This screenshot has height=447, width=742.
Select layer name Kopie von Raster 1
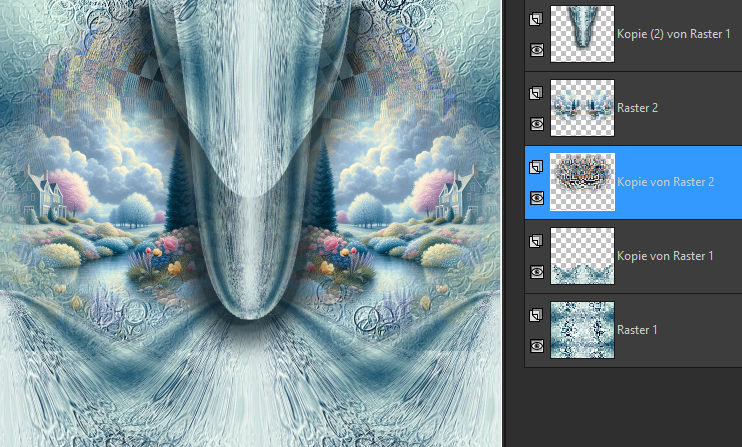(x=665, y=256)
